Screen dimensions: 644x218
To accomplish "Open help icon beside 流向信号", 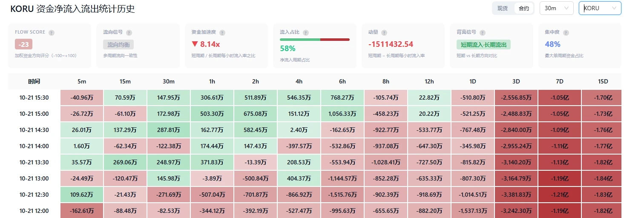I will pyautogui.click(x=129, y=32).
